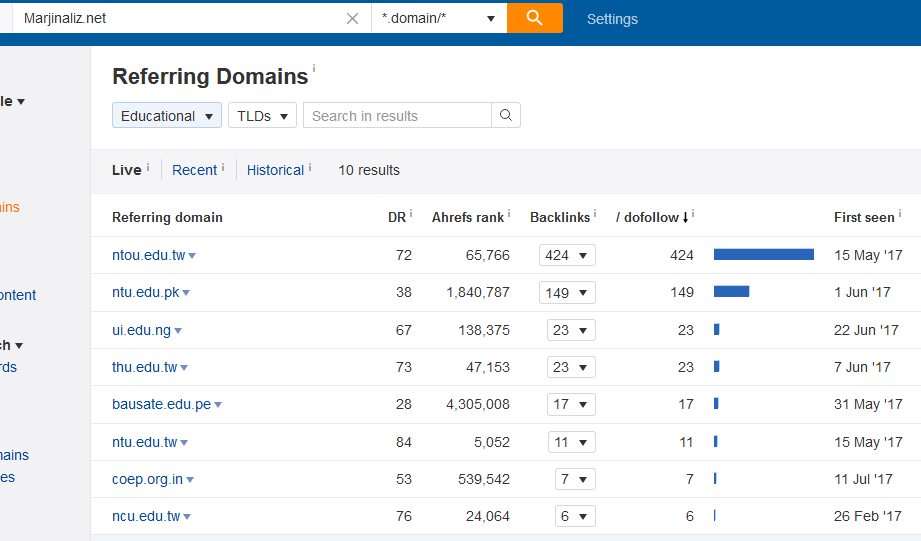This screenshot has width=921, height=541.
Task: Open the TLDs filter dropdown
Action: [262, 115]
